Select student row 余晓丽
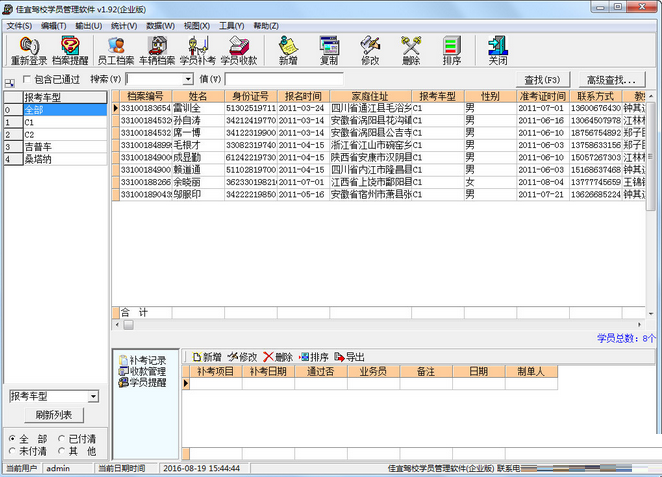The image size is (662, 477). click(379, 182)
